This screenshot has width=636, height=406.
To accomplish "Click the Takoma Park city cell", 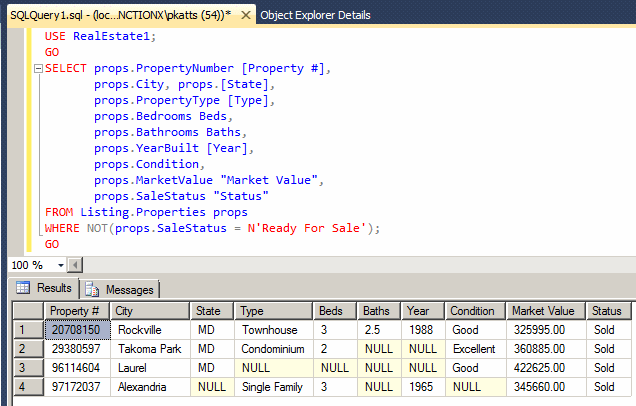I will 150,349.
